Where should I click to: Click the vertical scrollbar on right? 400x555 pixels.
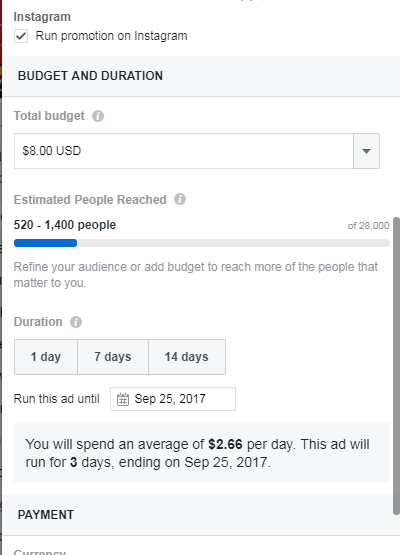point(396,366)
